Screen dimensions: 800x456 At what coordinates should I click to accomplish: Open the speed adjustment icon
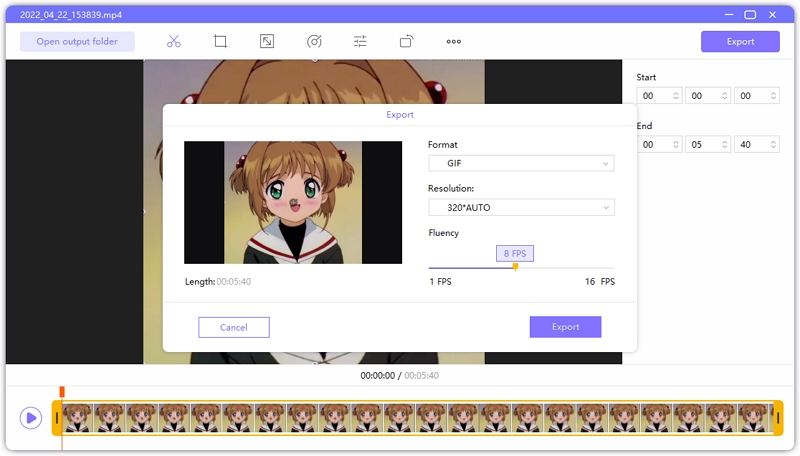pos(314,41)
